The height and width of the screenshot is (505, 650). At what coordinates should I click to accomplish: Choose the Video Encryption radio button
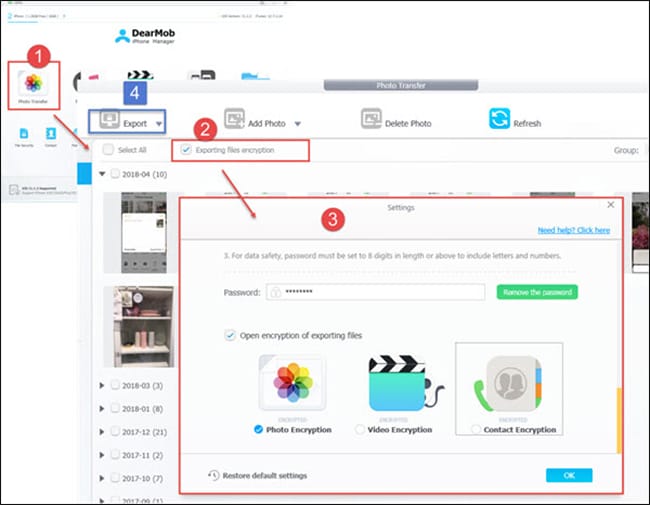point(360,430)
